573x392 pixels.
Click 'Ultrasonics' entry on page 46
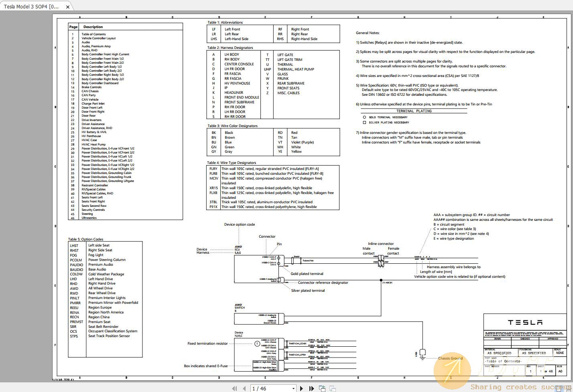coord(89,218)
